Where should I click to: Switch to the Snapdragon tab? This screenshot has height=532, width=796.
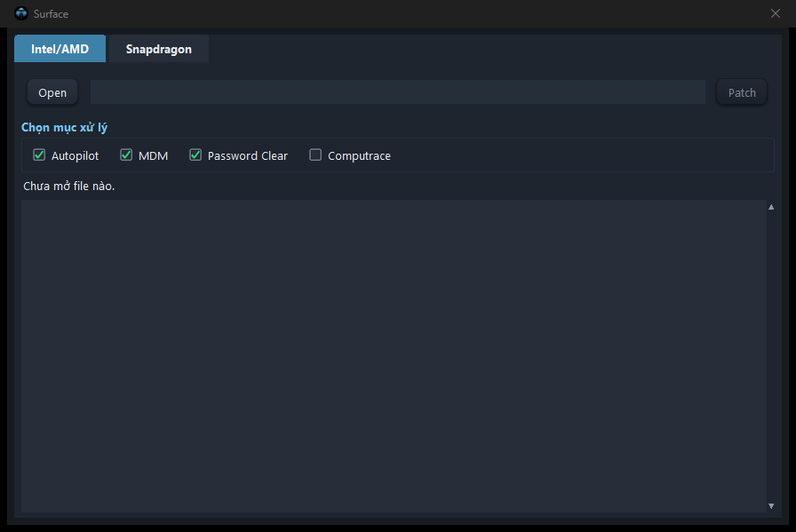[x=159, y=49]
